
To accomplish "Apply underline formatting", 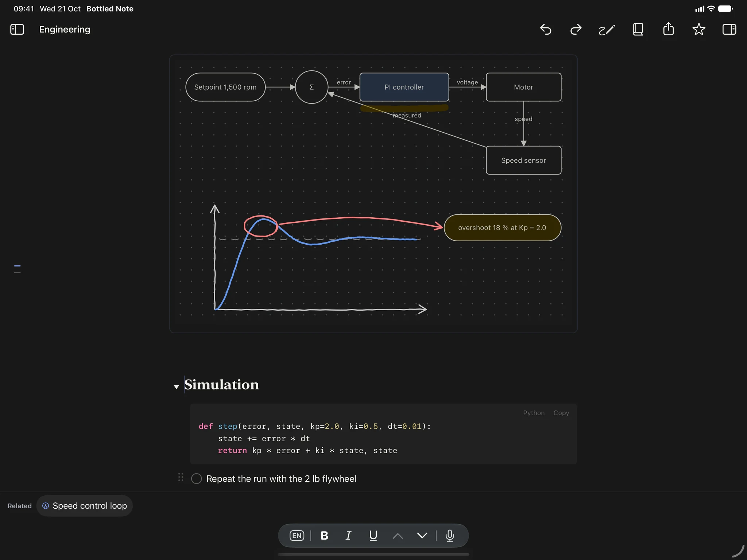I will pos(373,536).
